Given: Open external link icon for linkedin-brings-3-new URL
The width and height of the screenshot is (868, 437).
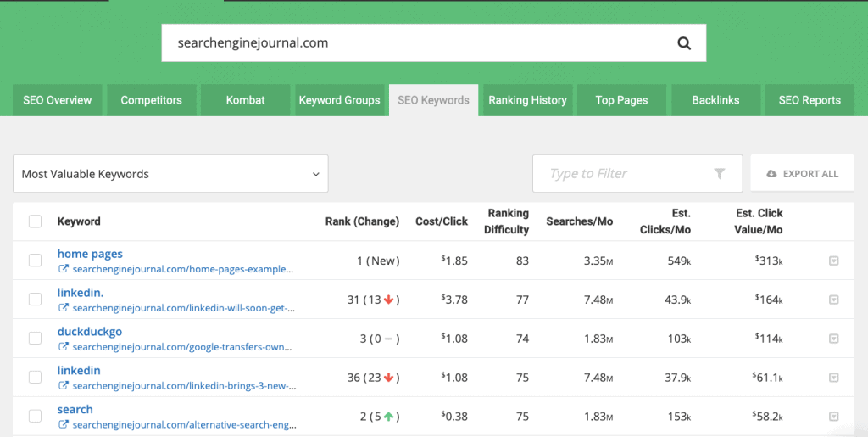Looking at the screenshot, I should click(x=64, y=385).
